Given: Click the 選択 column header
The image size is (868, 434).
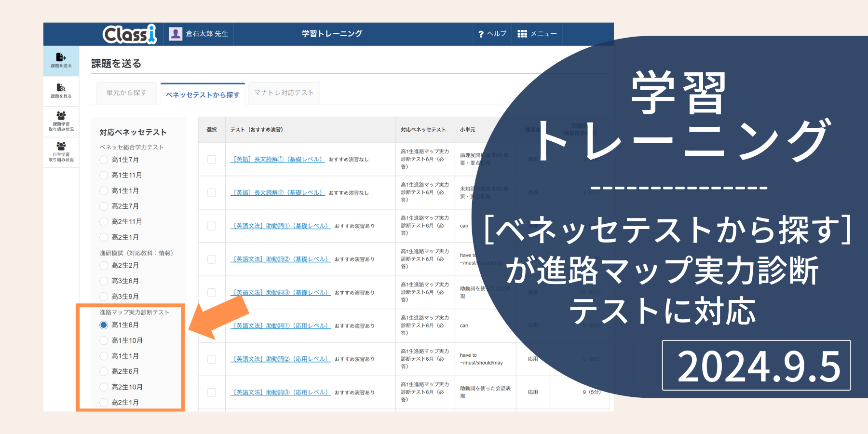Looking at the screenshot, I should pos(212,130).
